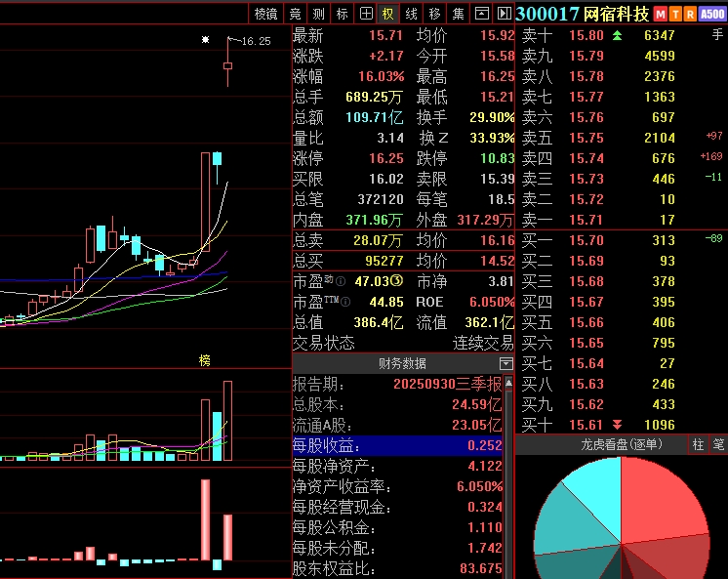Click the tallest red volume bar

[x=227, y=421]
